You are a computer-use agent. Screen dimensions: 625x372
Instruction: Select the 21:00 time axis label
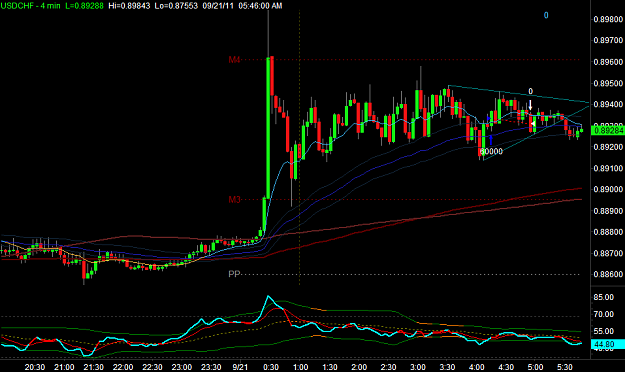pyautogui.click(x=64, y=367)
